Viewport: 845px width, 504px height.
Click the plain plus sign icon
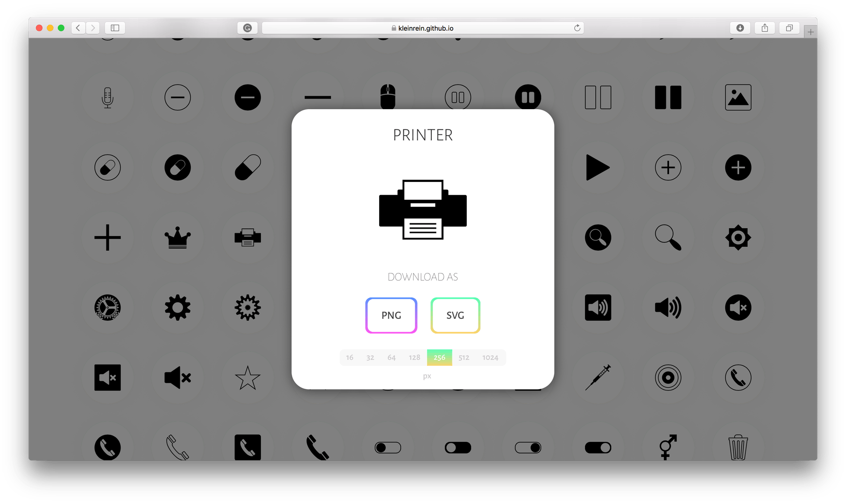point(108,238)
